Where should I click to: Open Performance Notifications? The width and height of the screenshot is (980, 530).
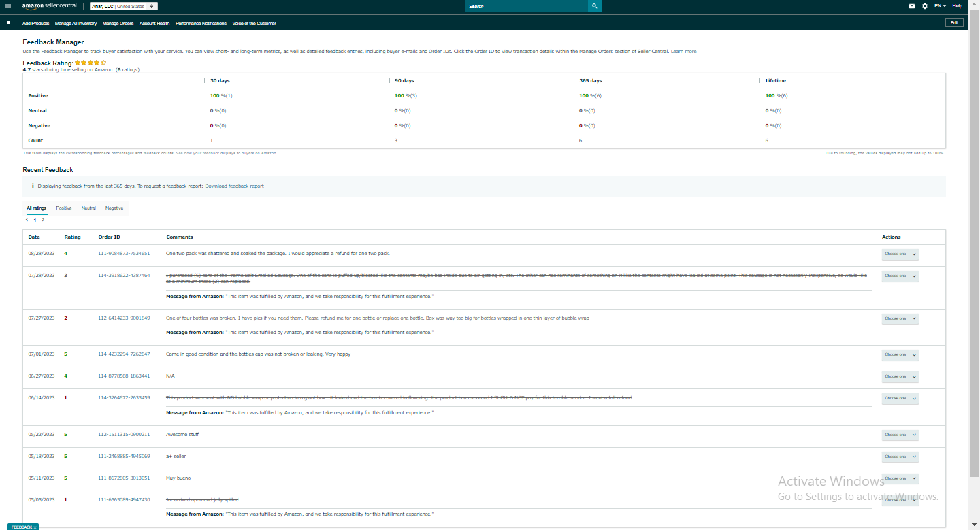[201, 24]
